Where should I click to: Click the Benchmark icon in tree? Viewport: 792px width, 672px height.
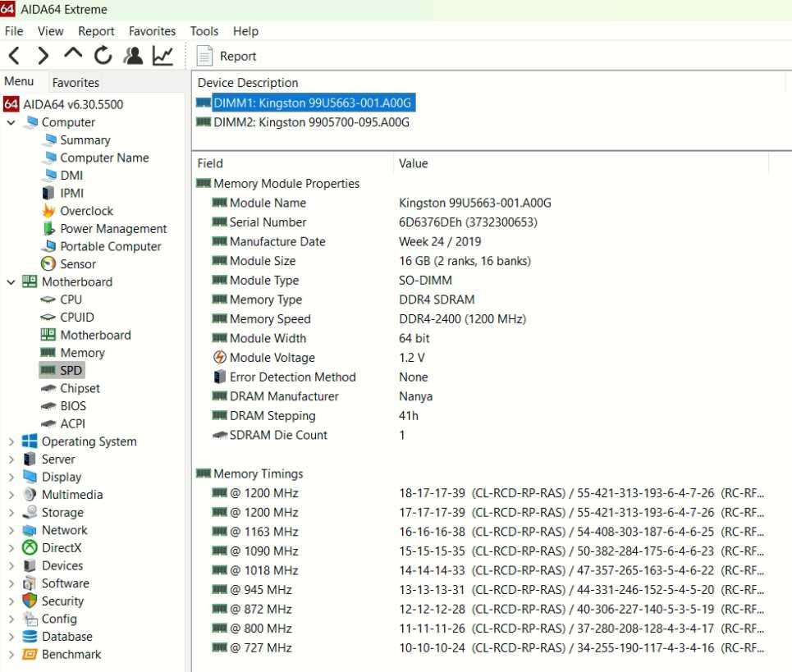pyautogui.click(x=30, y=654)
